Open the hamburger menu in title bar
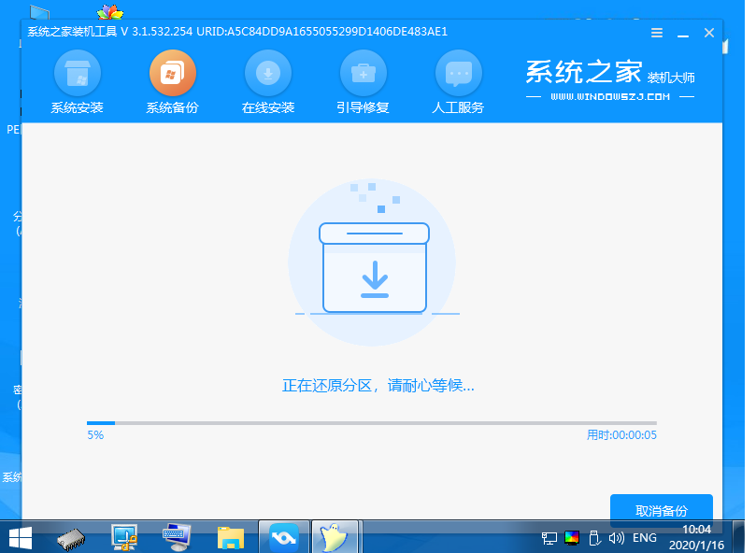Screen dimensions: 756x553 pyautogui.click(x=657, y=33)
